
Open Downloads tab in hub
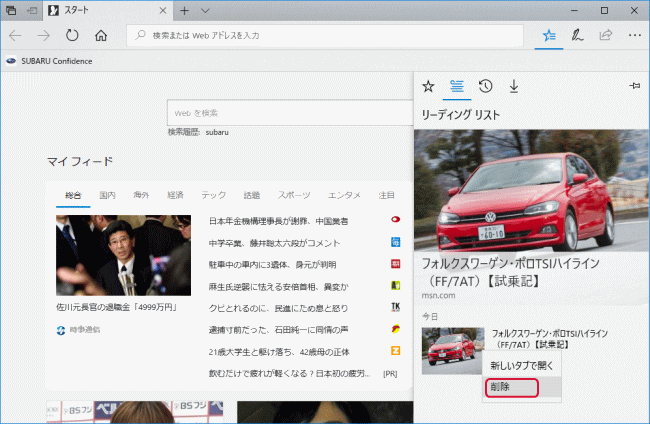514,86
